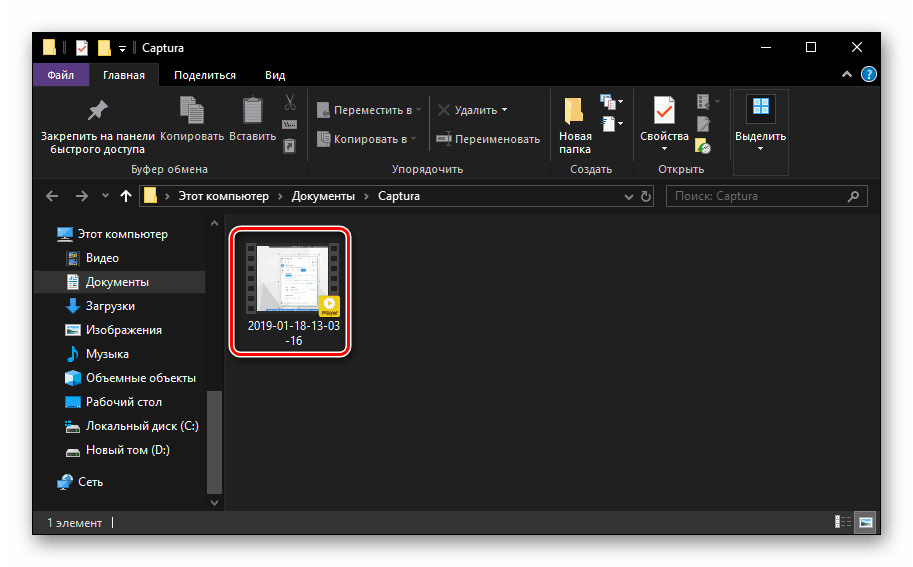
Task: Click Документы in address bar
Action: (323, 196)
